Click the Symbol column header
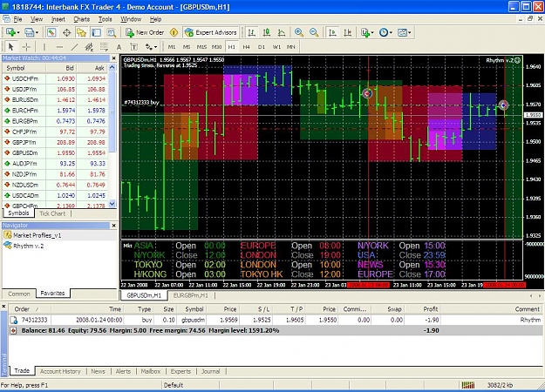The width and height of the screenshot is (545, 392). [24, 68]
